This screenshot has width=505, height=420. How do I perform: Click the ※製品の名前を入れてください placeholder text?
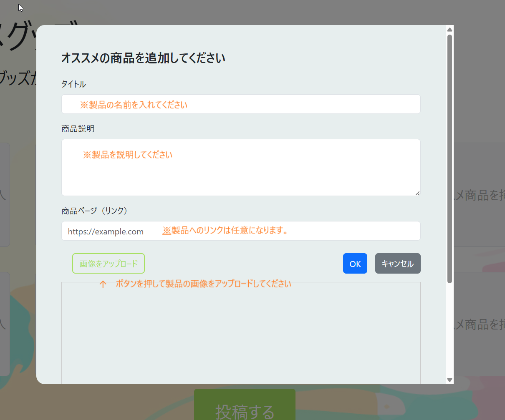point(133,105)
